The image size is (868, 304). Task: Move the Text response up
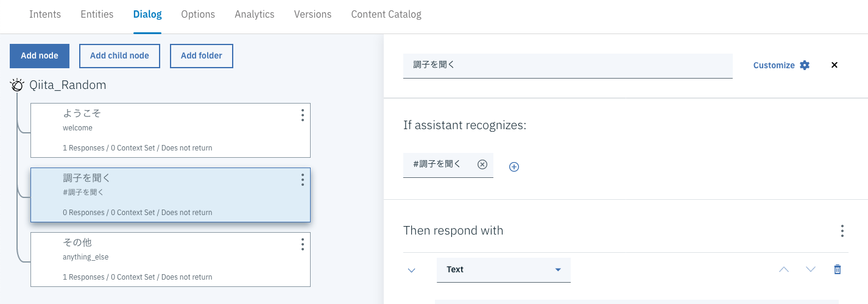tap(784, 269)
